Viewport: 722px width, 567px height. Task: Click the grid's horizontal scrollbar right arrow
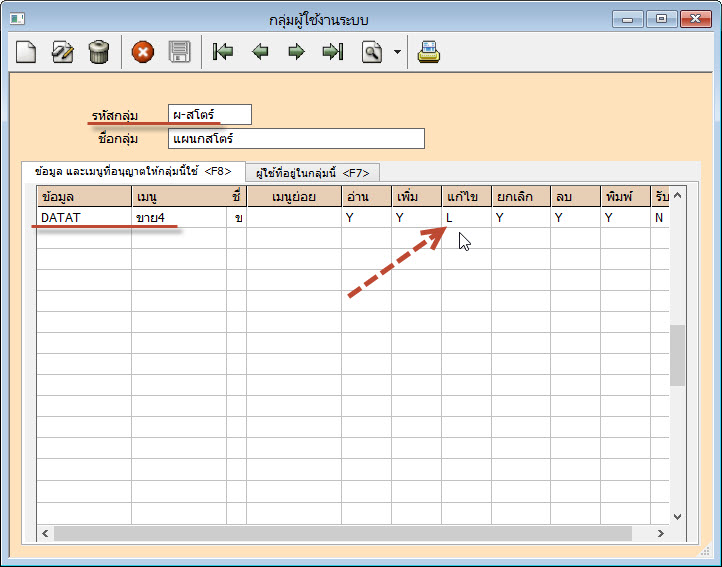pyautogui.click(x=660, y=533)
